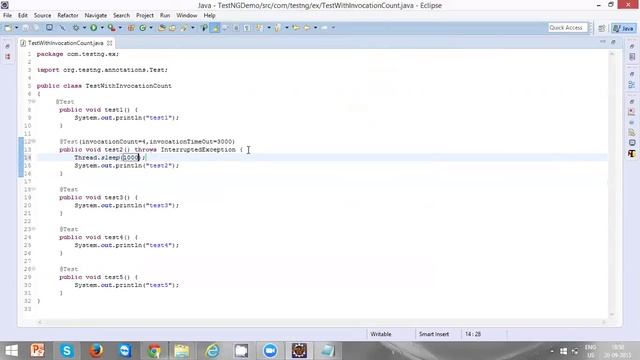Viewport: 640px width, 360px height.
Task: Click the Save All toolbar icon
Action: coord(36,28)
